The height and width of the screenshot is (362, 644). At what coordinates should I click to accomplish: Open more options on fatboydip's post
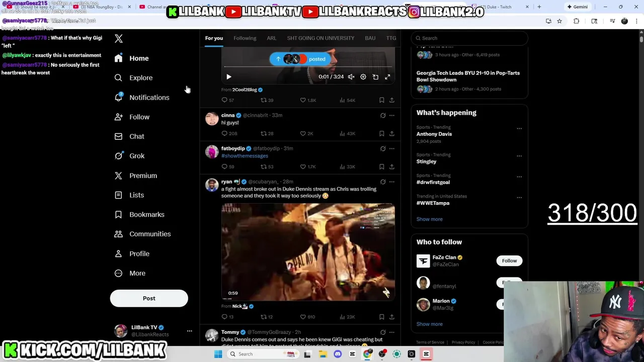point(392,149)
